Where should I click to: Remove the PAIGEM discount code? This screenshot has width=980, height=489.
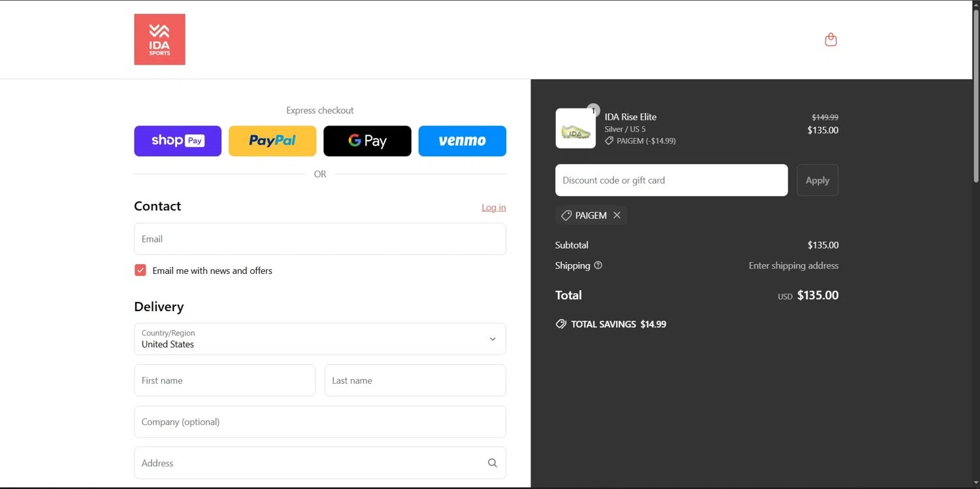click(617, 215)
